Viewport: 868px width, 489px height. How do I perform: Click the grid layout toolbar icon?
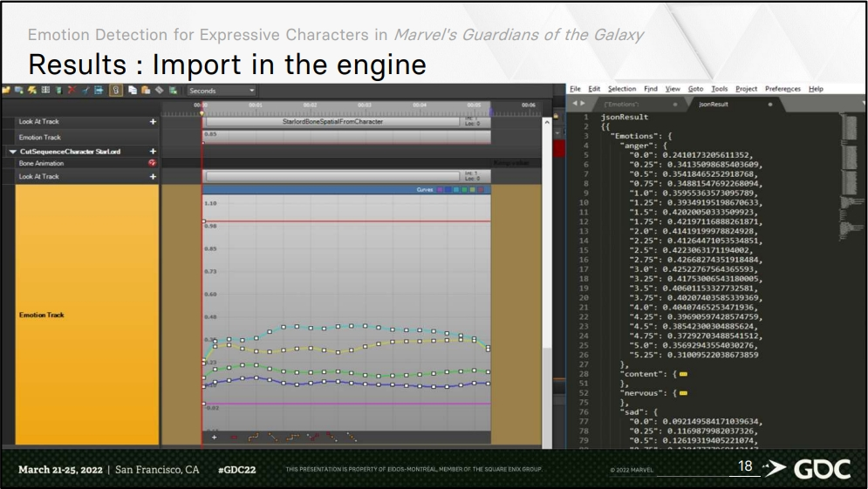click(45, 90)
